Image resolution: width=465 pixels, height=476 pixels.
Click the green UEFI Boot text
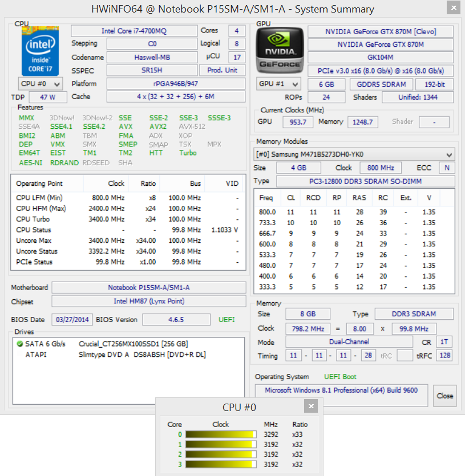coord(340,377)
